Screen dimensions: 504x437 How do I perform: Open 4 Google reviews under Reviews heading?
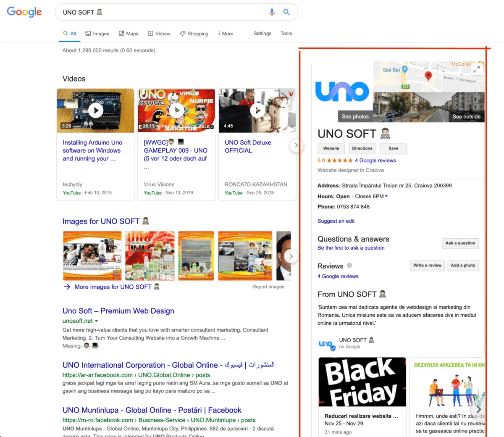pyautogui.click(x=338, y=276)
